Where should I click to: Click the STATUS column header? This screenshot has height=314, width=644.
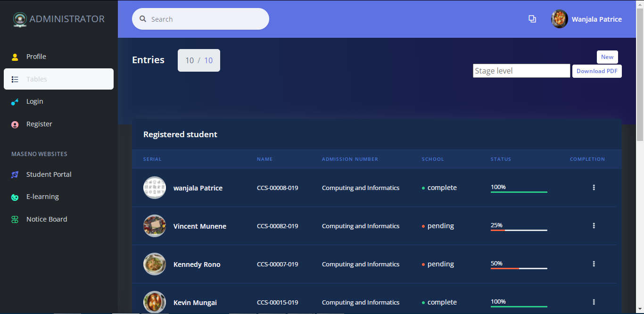501,159
